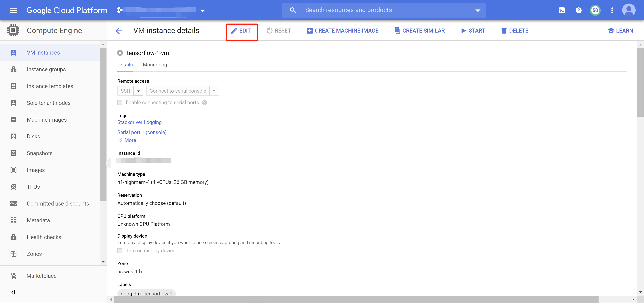The height and width of the screenshot is (303, 644).
Task: Focus the Search resources and products field
Action: pyautogui.click(x=384, y=10)
